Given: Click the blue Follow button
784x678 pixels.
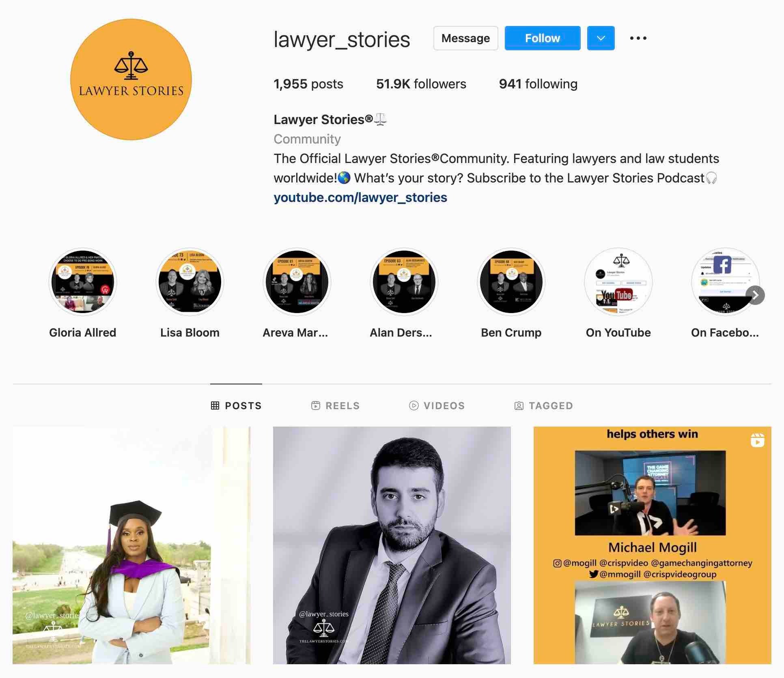Looking at the screenshot, I should coord(543,38).
